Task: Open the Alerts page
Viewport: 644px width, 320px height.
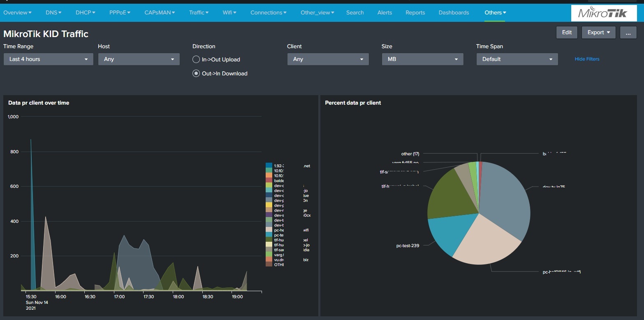Action: tap(385, 12)
